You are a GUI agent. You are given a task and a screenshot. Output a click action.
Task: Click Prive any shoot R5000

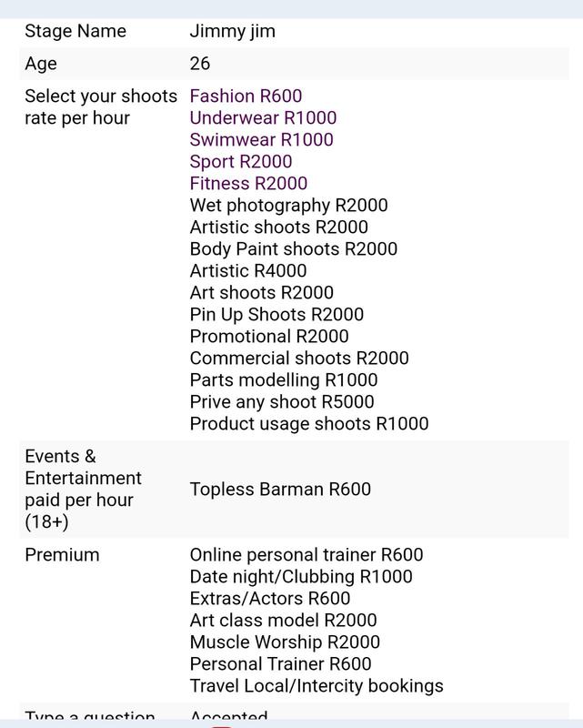click(x=282, y=402)
